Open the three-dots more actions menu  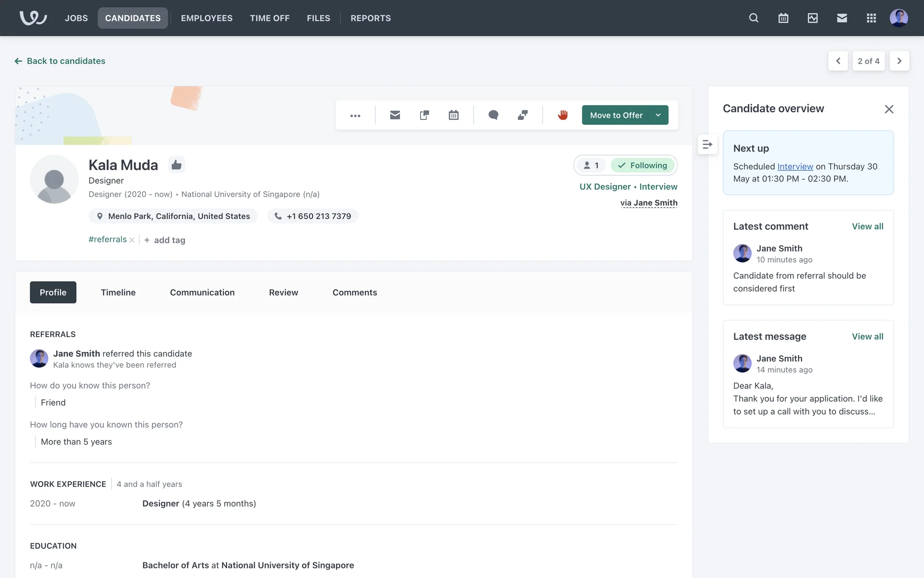tap(355, 116)
